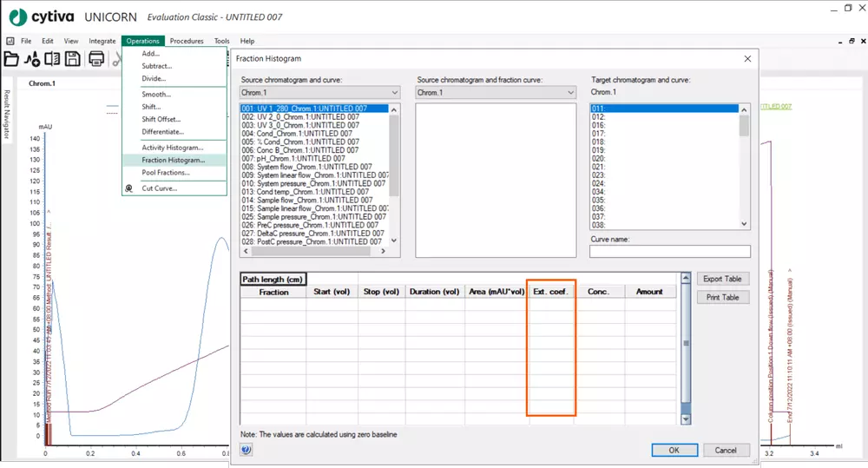Select Smooth in the Operations menu

click(x=156, y=95)
